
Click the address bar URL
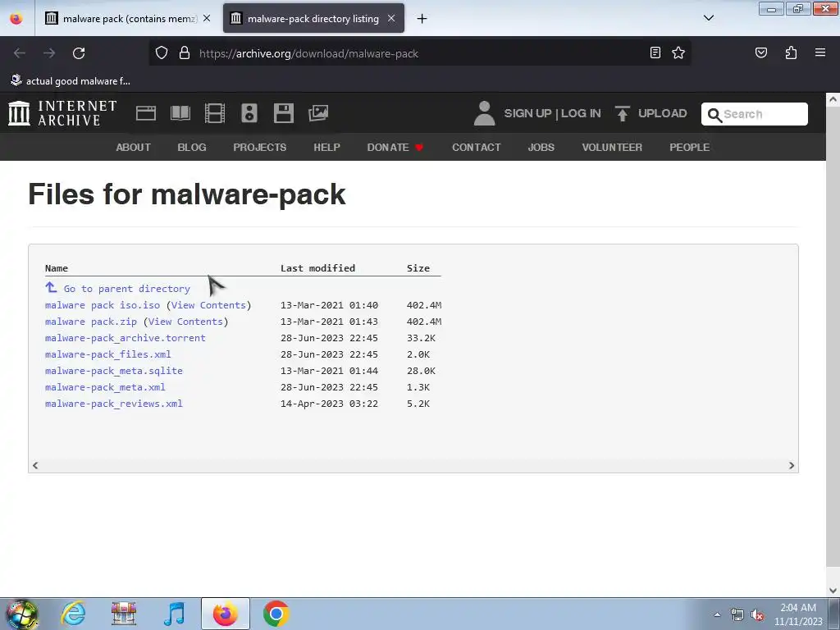308,53
